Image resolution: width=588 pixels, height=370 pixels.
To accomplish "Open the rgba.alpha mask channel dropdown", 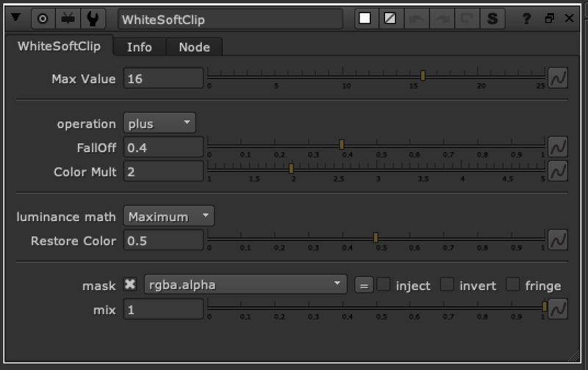I will coord(245,285).
